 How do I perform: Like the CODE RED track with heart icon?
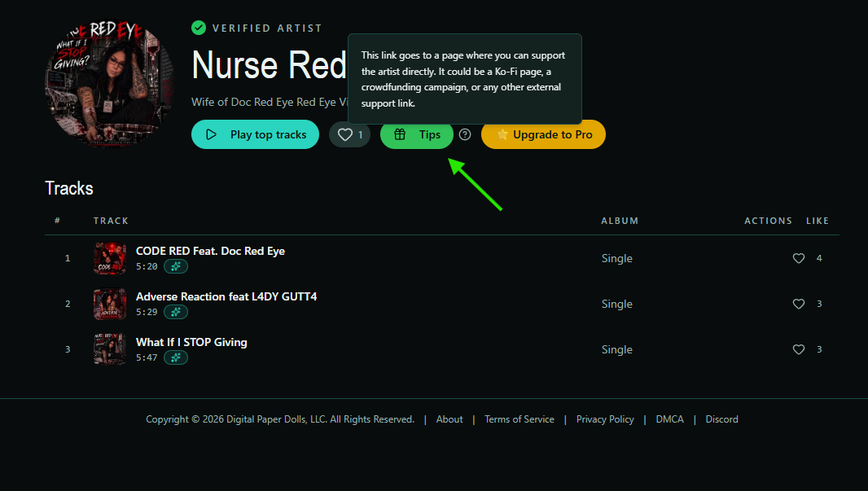(799, 258)
